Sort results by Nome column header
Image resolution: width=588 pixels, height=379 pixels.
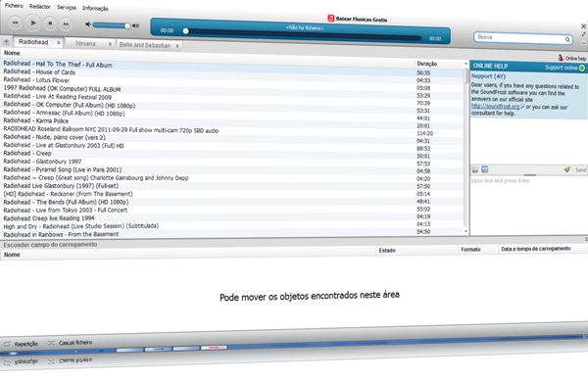tap(12, 53)
